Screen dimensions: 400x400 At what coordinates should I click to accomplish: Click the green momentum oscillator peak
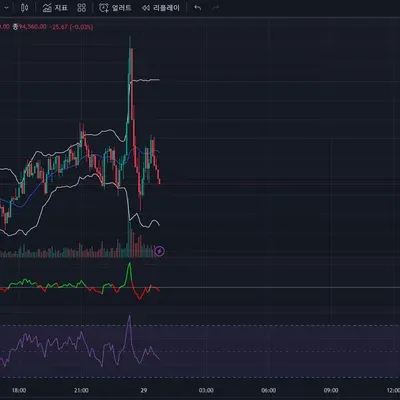[x=130, y=264]
